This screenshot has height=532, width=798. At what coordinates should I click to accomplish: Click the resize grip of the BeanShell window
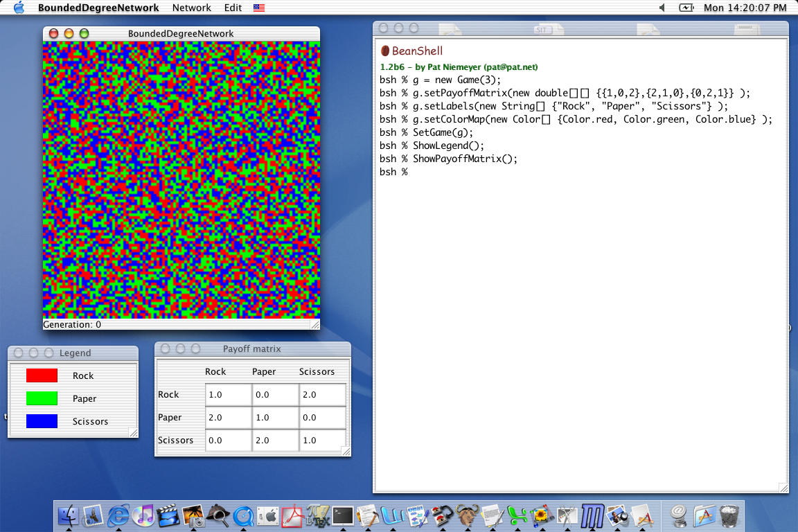click(x=783, y=488)
